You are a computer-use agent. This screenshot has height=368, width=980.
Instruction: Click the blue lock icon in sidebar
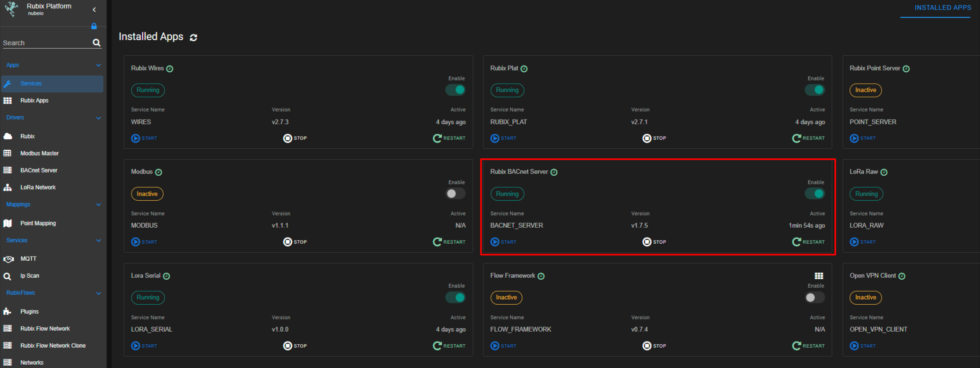[x=94, y=26]
